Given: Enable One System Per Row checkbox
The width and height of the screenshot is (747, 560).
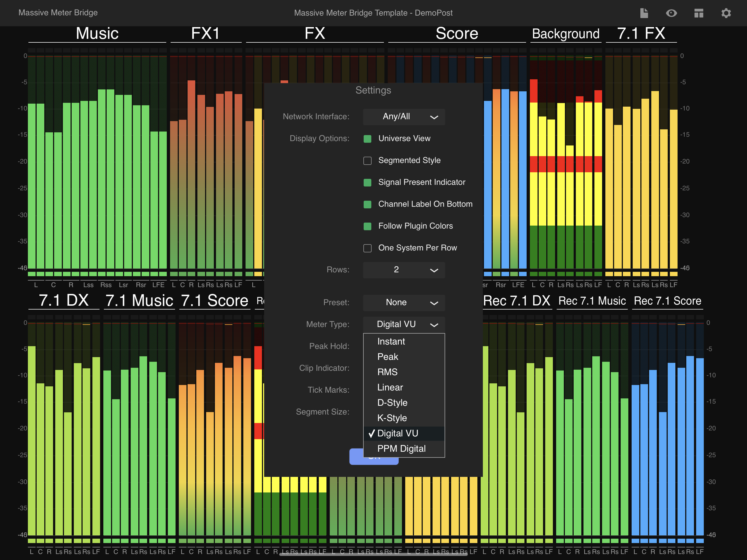Looking at the screenshot, I should point(367,248).
